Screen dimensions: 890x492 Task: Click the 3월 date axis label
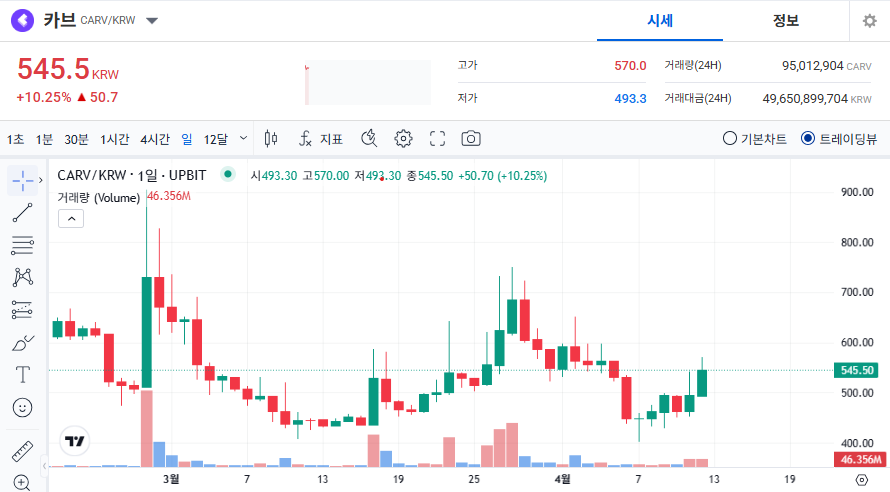(x=171, y=480)
